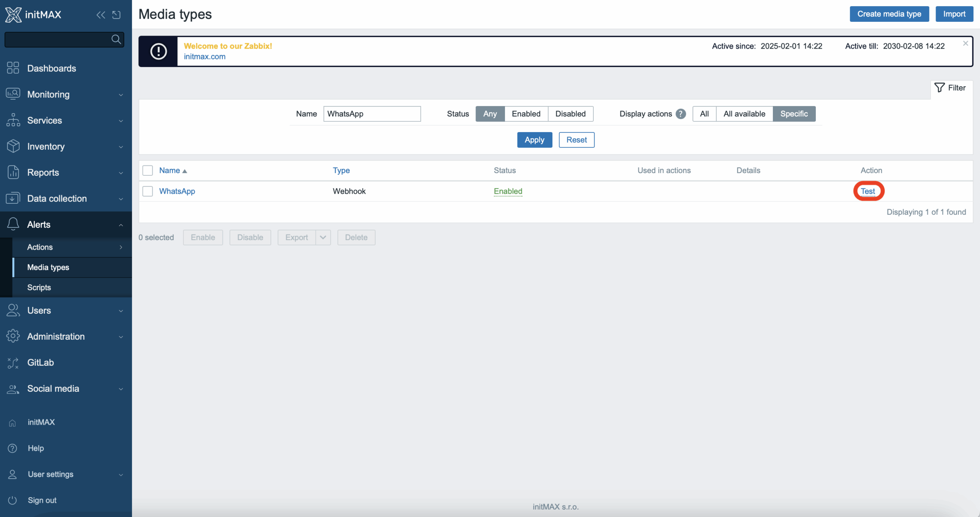Open the Actions menu item
This screenshot has height=517, width=980.
pos(72,247)
